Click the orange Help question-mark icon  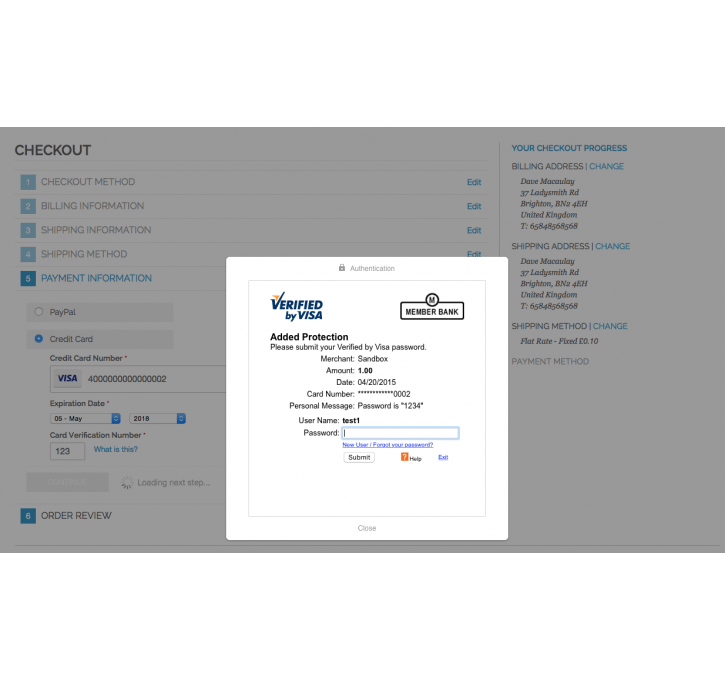(x=404, y=457)
